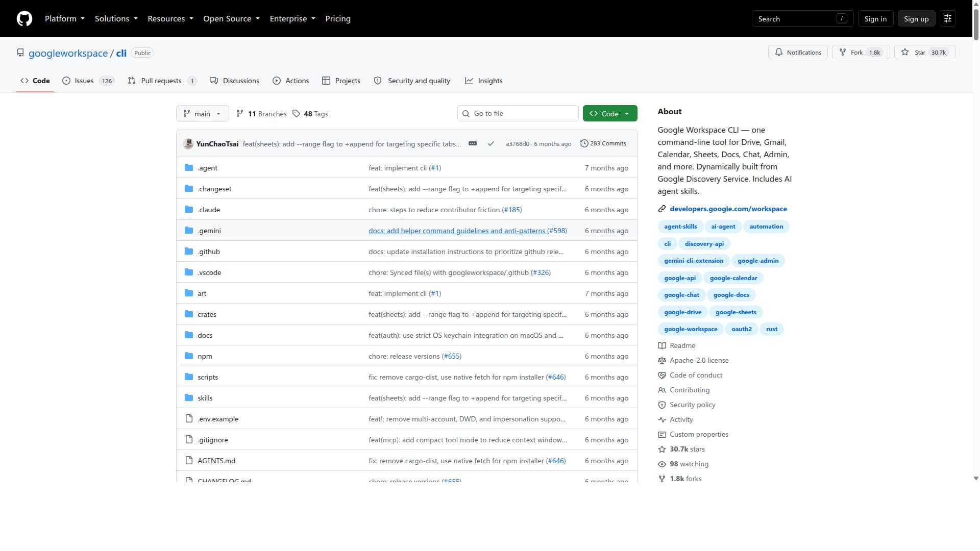Viewport: 980px width, 551px height.
Task: Open the .github folder
Action: pyautogui.click(x=209, y=252)
